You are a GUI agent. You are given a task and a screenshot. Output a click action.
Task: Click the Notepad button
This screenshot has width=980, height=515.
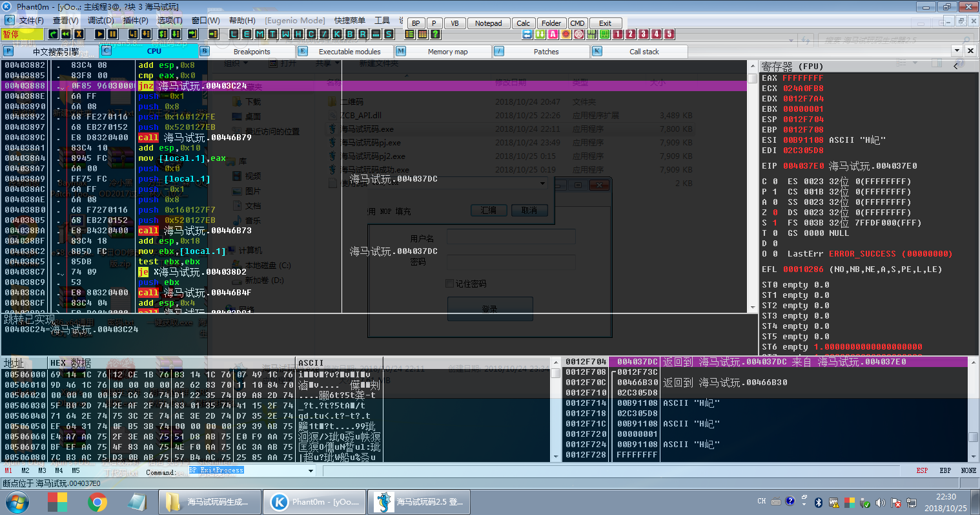pos(488,23)
